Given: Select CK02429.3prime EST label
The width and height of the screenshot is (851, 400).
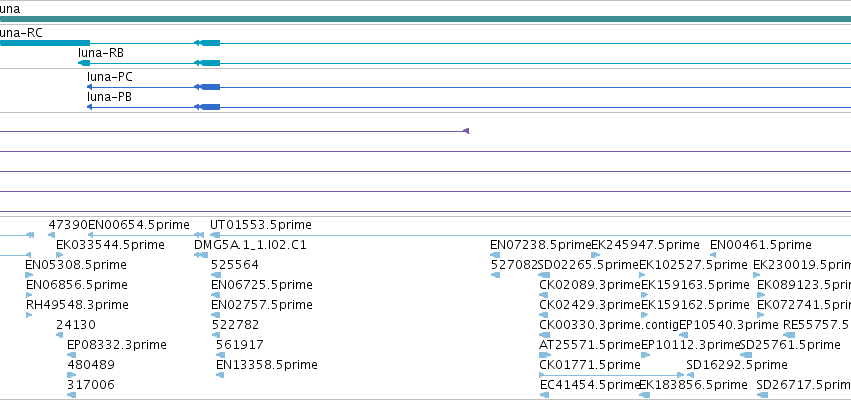Looking at the screenshot, I should [590, 305].
